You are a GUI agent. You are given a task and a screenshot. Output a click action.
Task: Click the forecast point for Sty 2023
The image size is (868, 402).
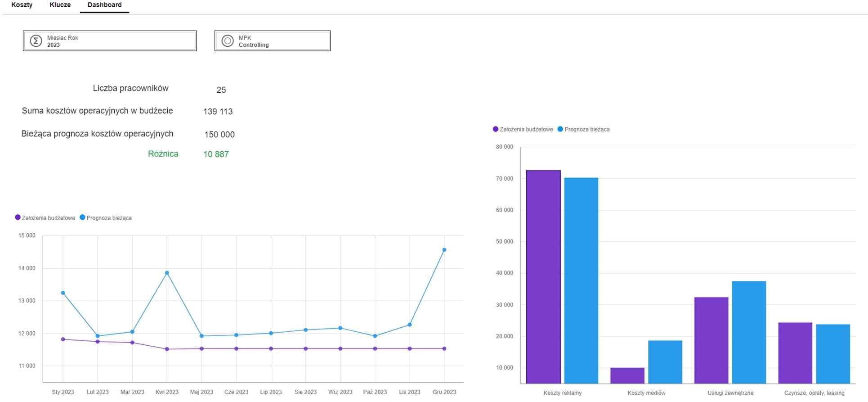coord(63,293)
